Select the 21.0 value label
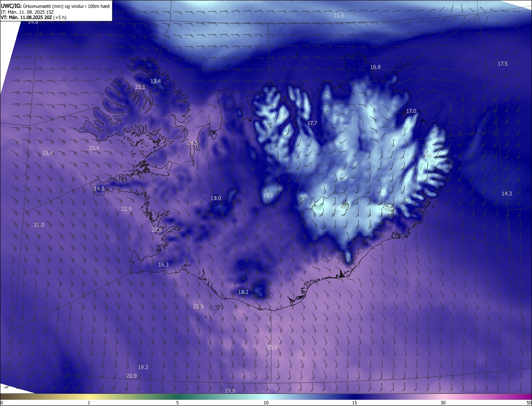The width and height of the screenshot is (532, 406). click(39, 225)
